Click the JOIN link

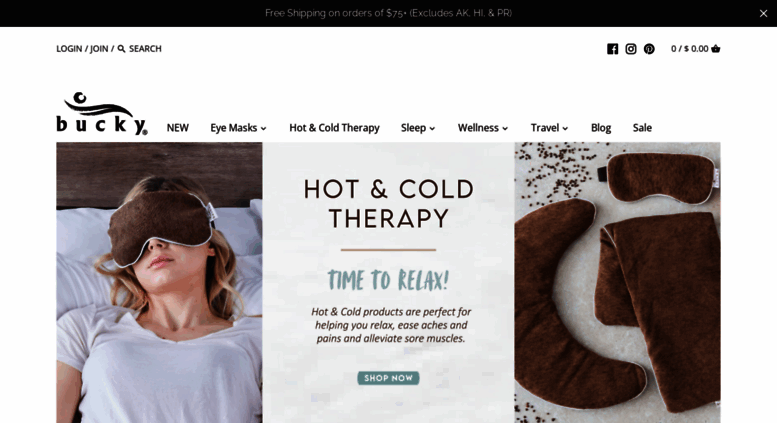(99, 49)
